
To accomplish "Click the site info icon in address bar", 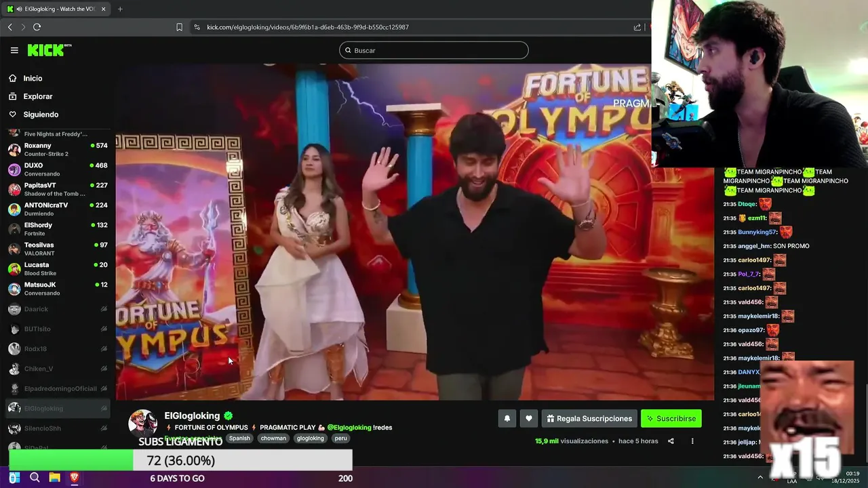I will tap(197, 27).
